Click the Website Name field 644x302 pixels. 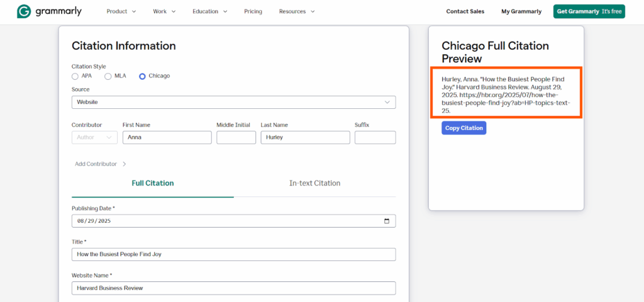click(234, 288)
